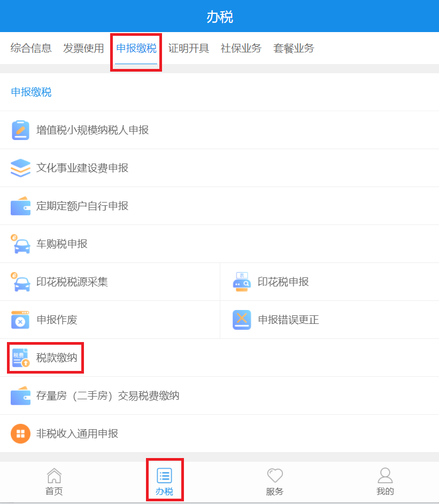Tap the 文化事业建设费申报 layers icon

tap(20, 168)
